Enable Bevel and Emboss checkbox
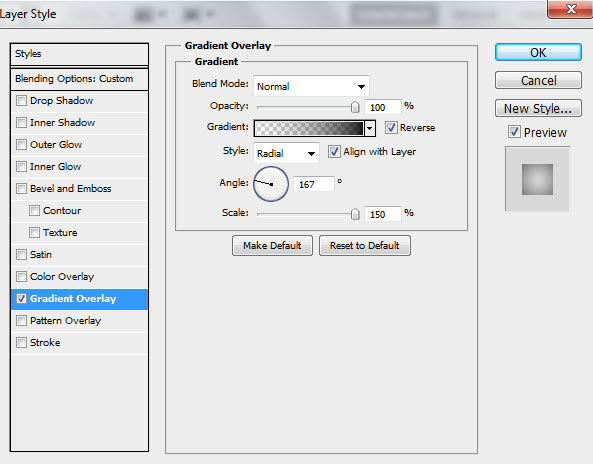 click(21, 188)
